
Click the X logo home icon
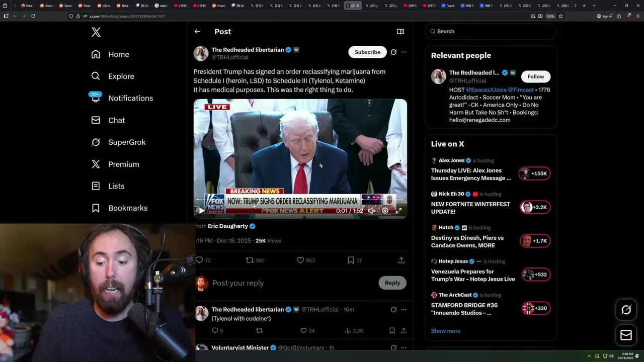[x=96, y=32]
